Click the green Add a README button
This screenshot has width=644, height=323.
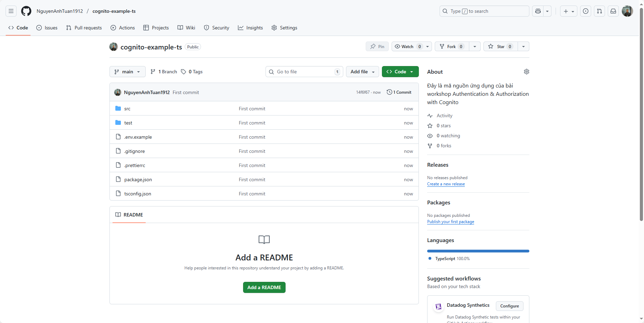[x=264, y=287]
